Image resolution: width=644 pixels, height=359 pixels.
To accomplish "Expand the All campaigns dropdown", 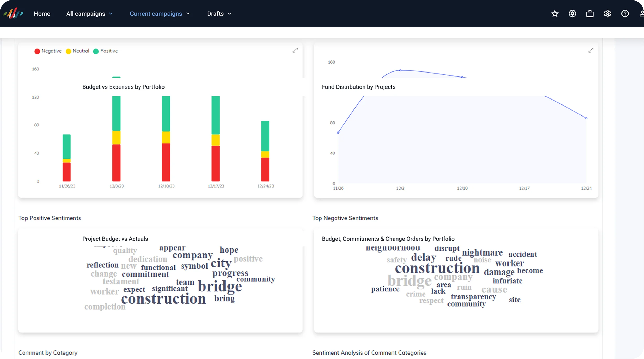I will 89,14.
